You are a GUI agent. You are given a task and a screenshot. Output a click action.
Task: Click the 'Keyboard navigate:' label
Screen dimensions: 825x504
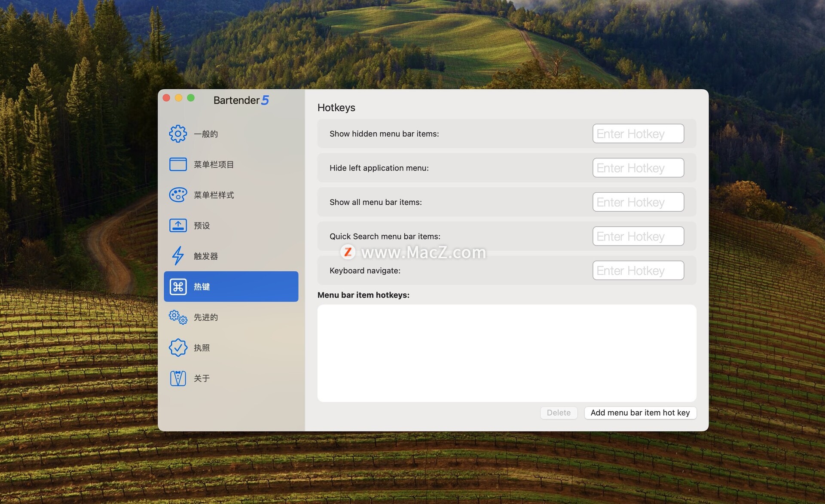coord(365,270)
